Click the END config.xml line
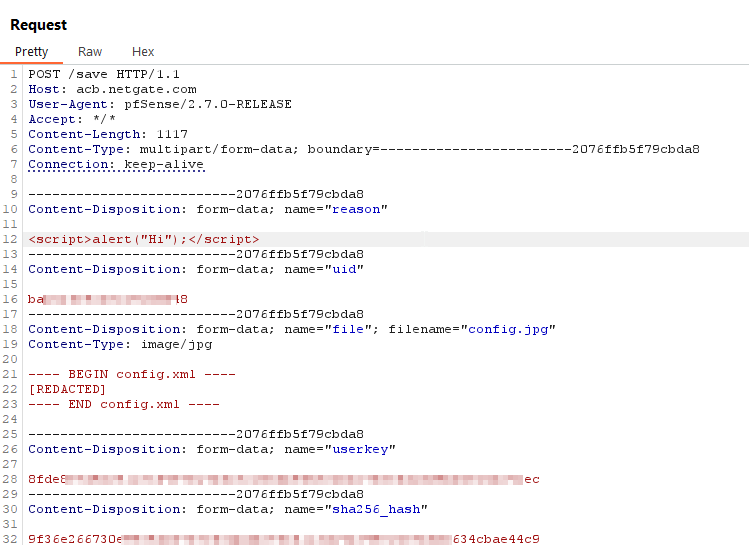The image size is (749, 545). [124, 404]
